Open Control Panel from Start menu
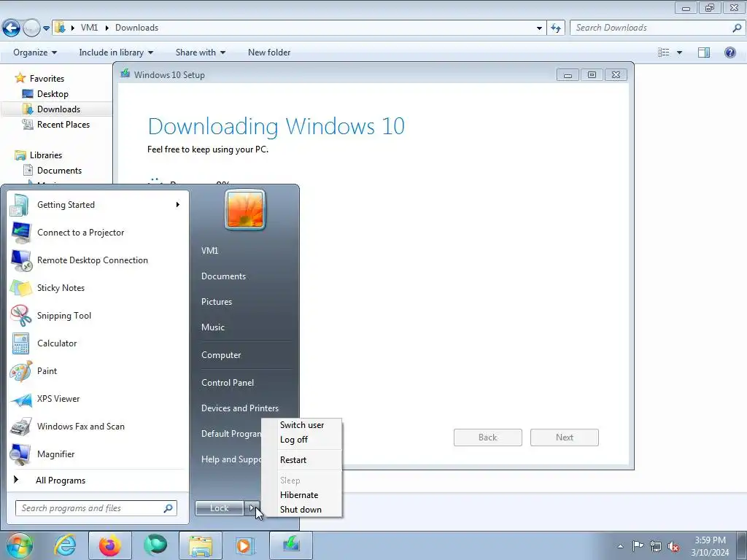The height and width of the screenshot is (560, 747). (x=228, y=382)
